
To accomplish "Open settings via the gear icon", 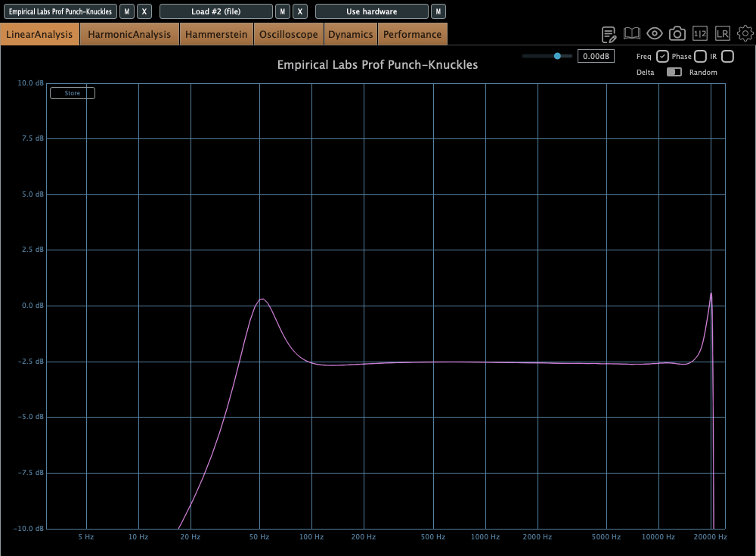I will (x=745, y=34).
